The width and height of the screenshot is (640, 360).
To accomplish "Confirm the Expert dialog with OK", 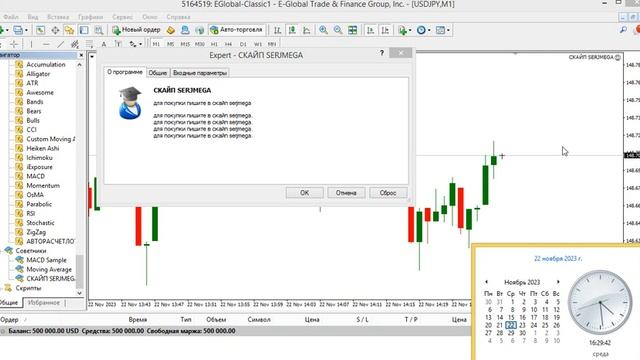I will (304, 193).
